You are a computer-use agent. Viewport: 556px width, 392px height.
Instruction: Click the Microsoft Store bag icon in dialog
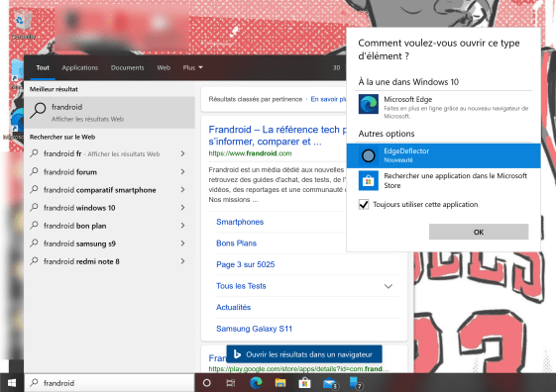click(368, 180)
